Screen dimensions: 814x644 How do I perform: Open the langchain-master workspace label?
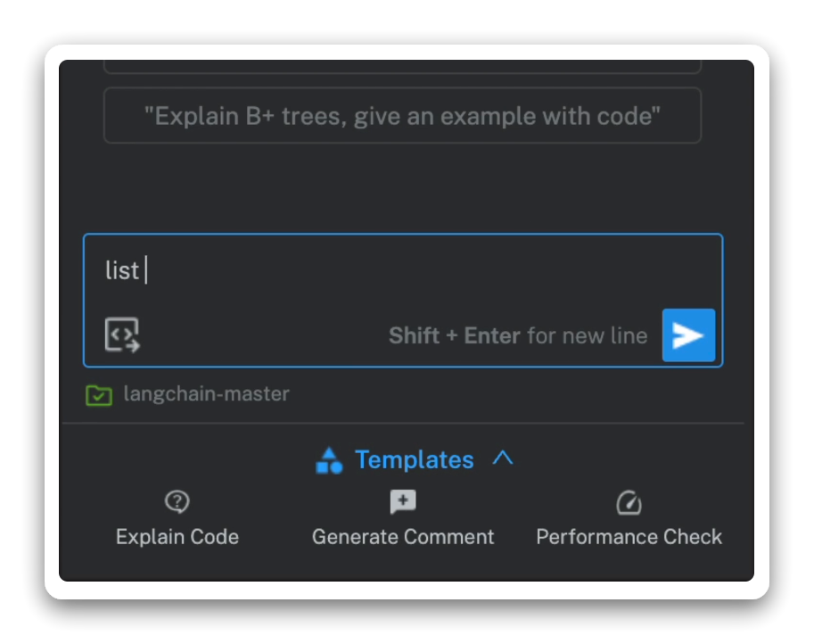207,394
